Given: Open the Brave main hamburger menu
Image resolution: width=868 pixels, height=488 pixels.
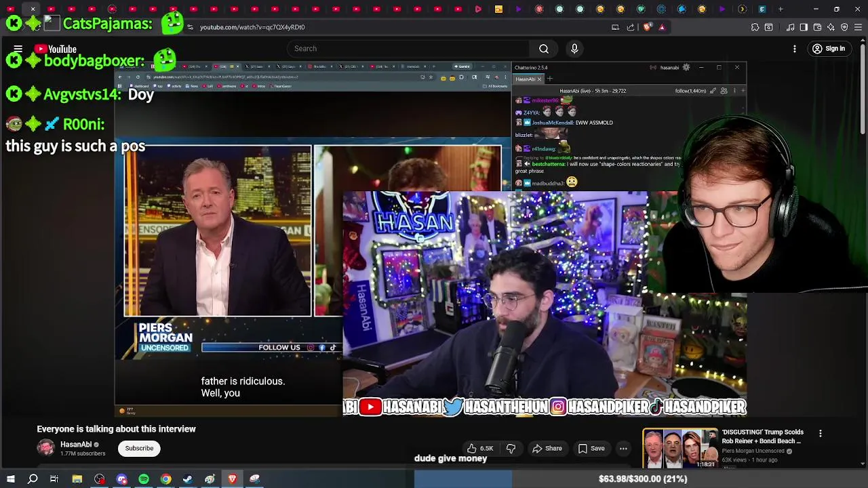Looking at the screenshot, I should (859, 27).
